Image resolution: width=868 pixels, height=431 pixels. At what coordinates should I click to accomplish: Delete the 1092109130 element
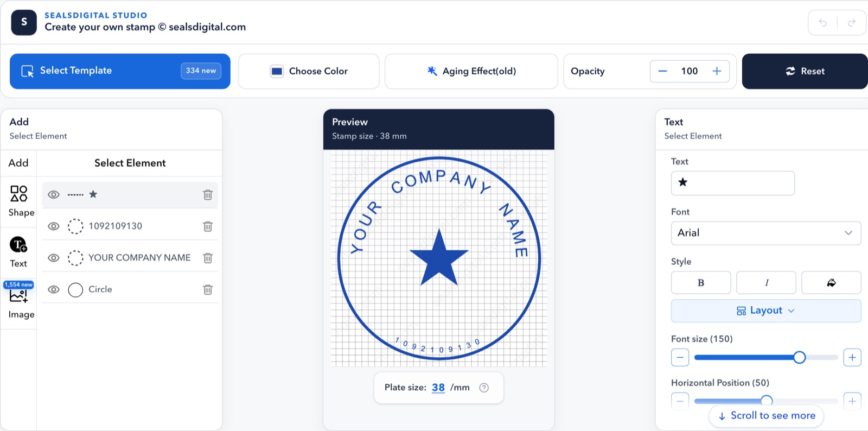click(x=208, y=226)
